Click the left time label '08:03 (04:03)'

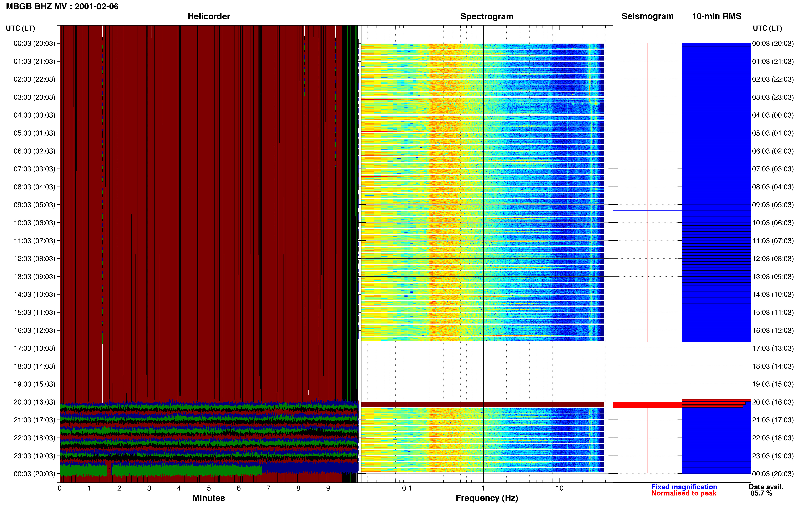(34, 187)
